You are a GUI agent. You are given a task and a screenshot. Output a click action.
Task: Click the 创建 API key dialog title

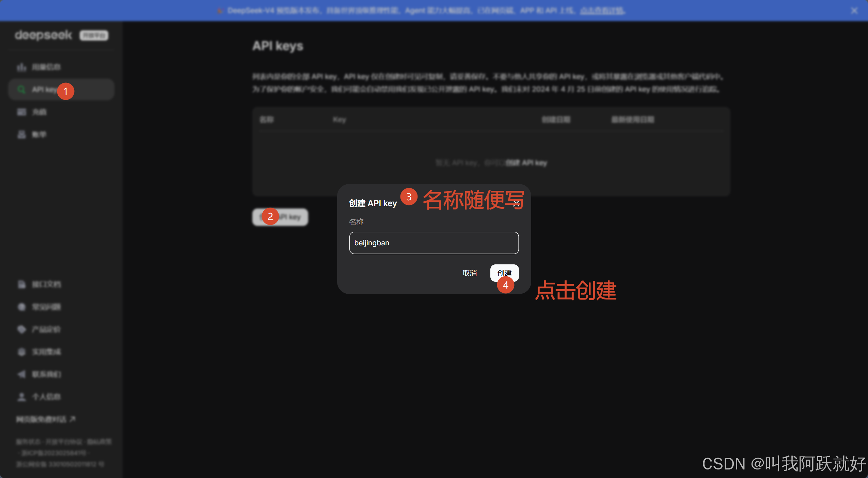[373, 203]
